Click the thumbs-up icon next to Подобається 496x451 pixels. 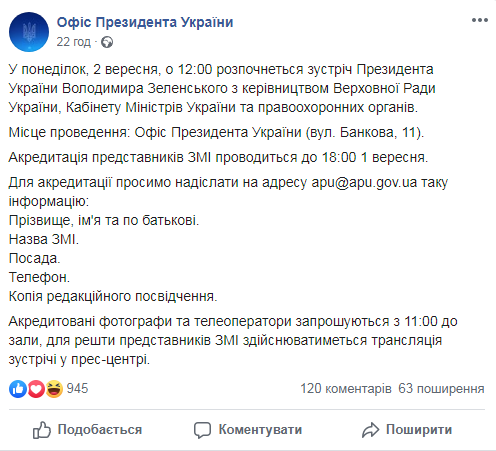coord(42,430)
